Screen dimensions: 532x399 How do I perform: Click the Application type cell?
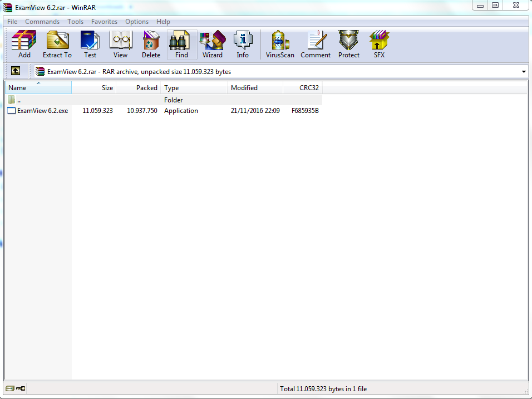[x=181, y=111]
